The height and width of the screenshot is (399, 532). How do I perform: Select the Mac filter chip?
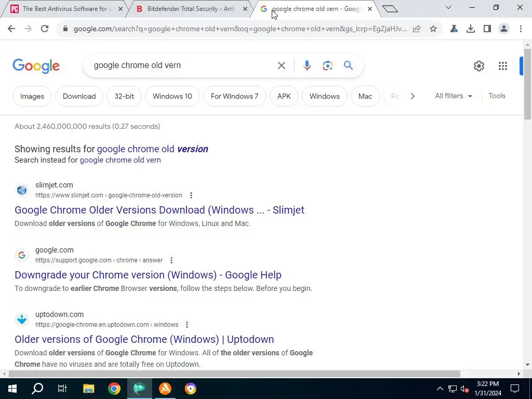click(365, 96)
